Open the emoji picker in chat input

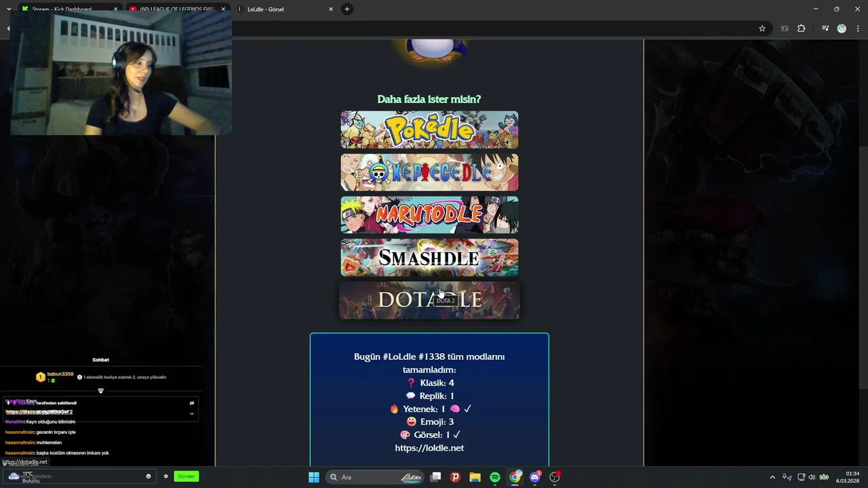point(149,476)
